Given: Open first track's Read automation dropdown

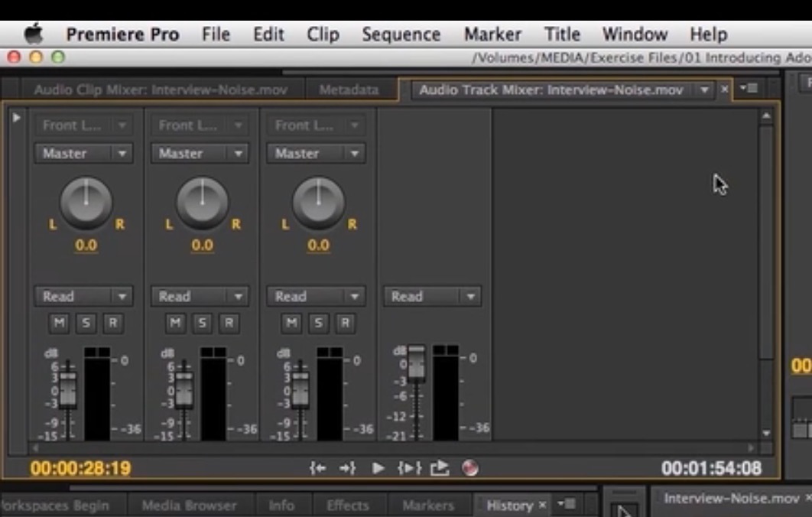Looking at the screenshot, I should point(83,296).
